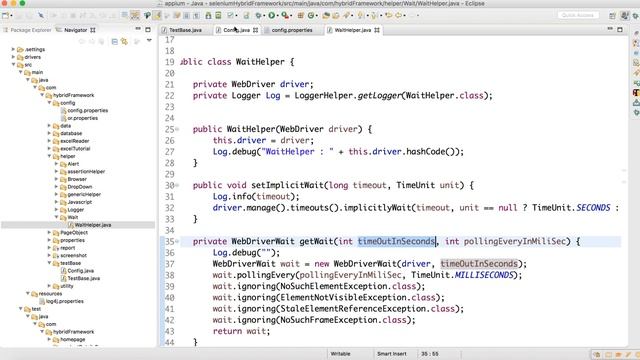Click the Open Perspective icon near Quick Access
640x360 pixels.
612,16
